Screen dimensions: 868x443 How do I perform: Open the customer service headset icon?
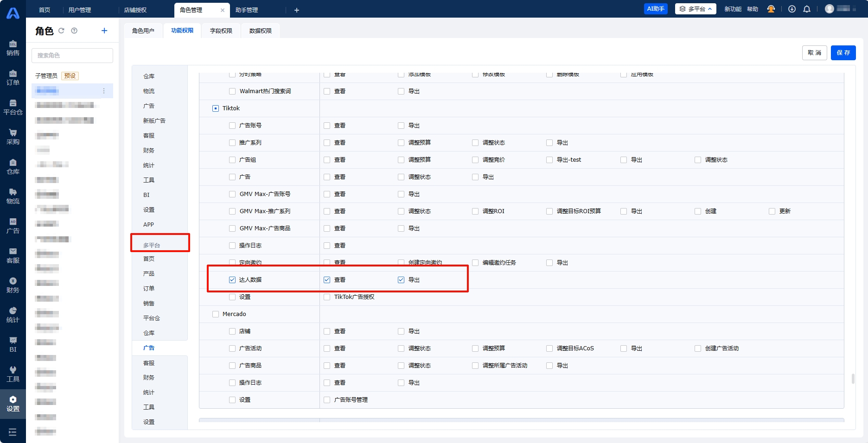click(771, 9)
